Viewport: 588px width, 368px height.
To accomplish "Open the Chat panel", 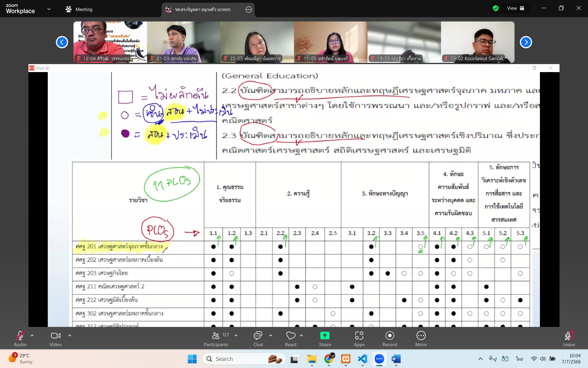I will point(258,339).
